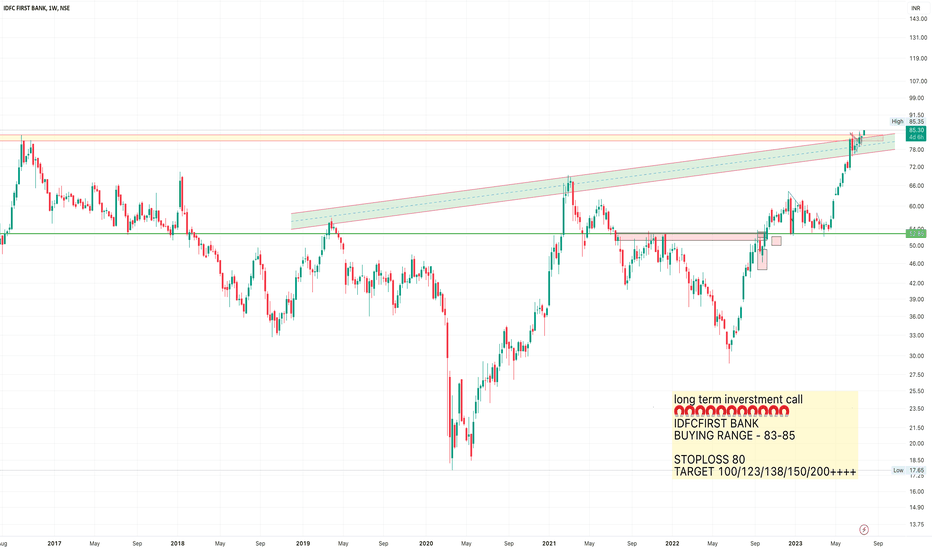Click the 2019 label on time axis

[303, 543]
